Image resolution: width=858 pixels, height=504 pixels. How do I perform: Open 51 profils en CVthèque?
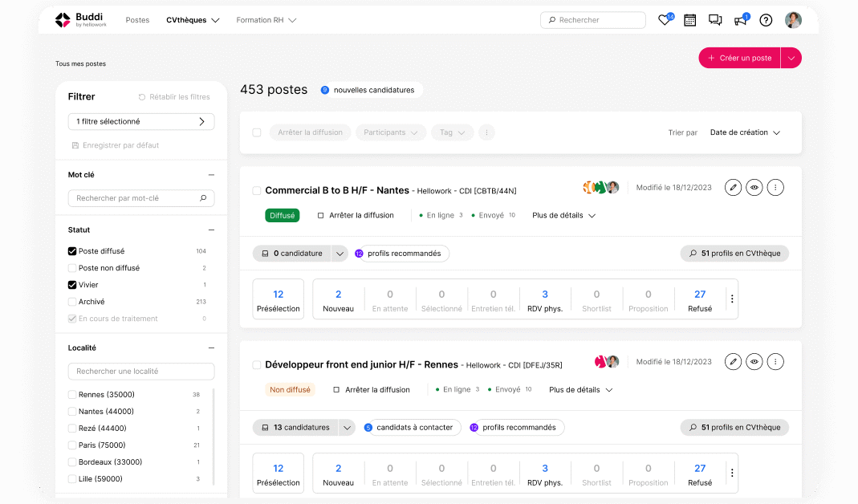[x=734, y=252]
